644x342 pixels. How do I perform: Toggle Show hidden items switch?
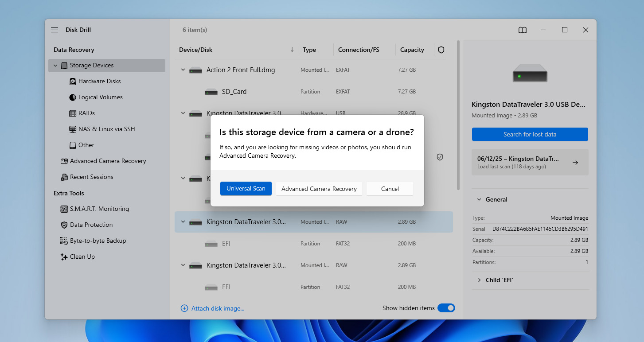(446, 308)
